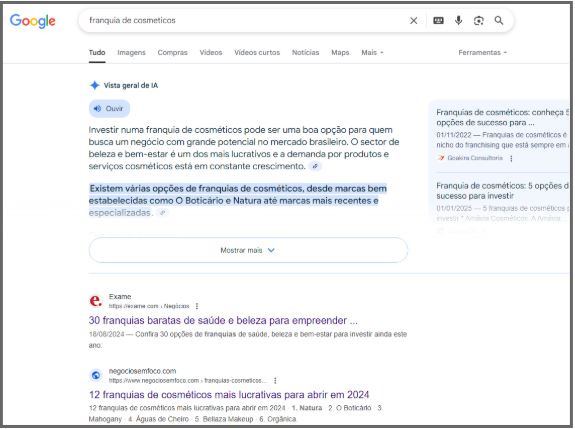Click the negociosemfoco 'franquias-cosmeticos' URL breadcrumb
This screenshot has width=575, height=429.
pos(235,381)
